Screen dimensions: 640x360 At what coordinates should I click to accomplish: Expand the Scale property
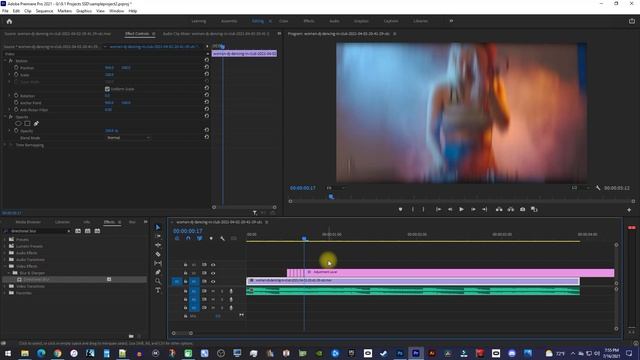click(10, 74)
